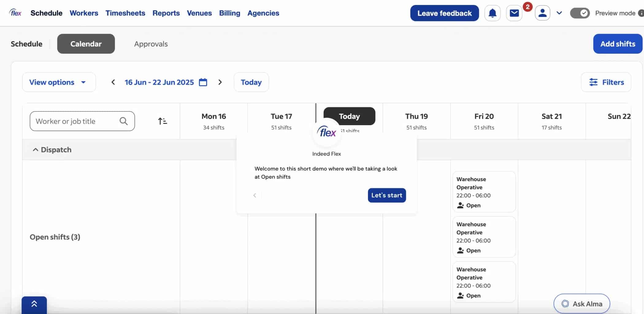
Task: Collapse the Dispatch section
Action: coord(36,149)
